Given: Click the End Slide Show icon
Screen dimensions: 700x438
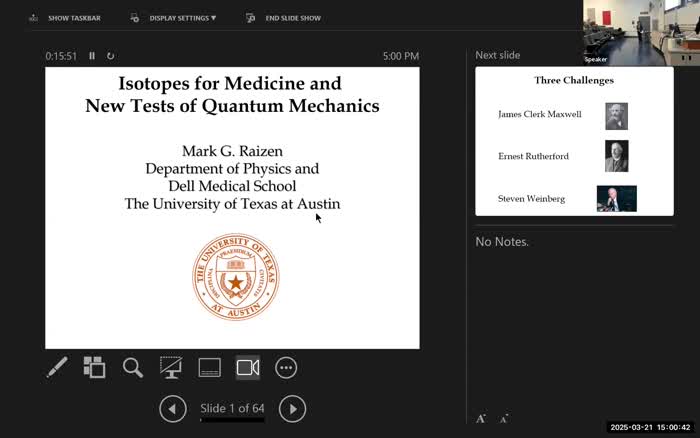Looking at the screenshot, I should tap(250, 18).
